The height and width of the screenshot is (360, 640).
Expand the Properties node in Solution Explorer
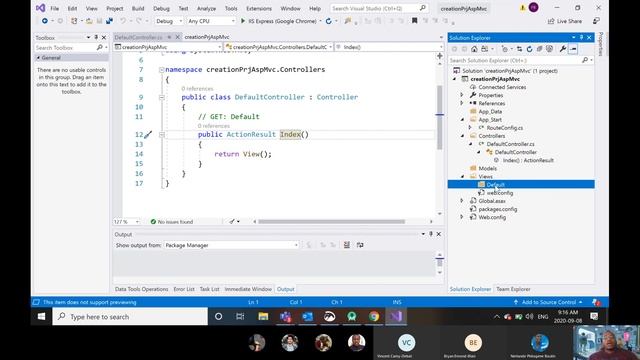462,95
